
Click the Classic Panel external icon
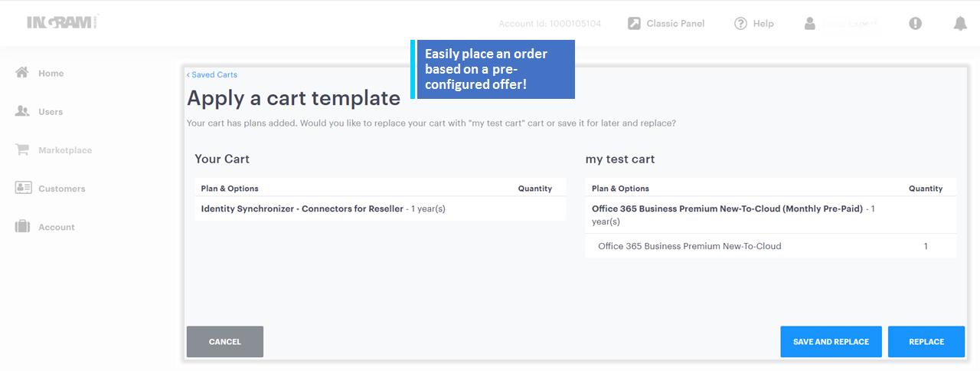pyautogui.click(x=634, y=24)
